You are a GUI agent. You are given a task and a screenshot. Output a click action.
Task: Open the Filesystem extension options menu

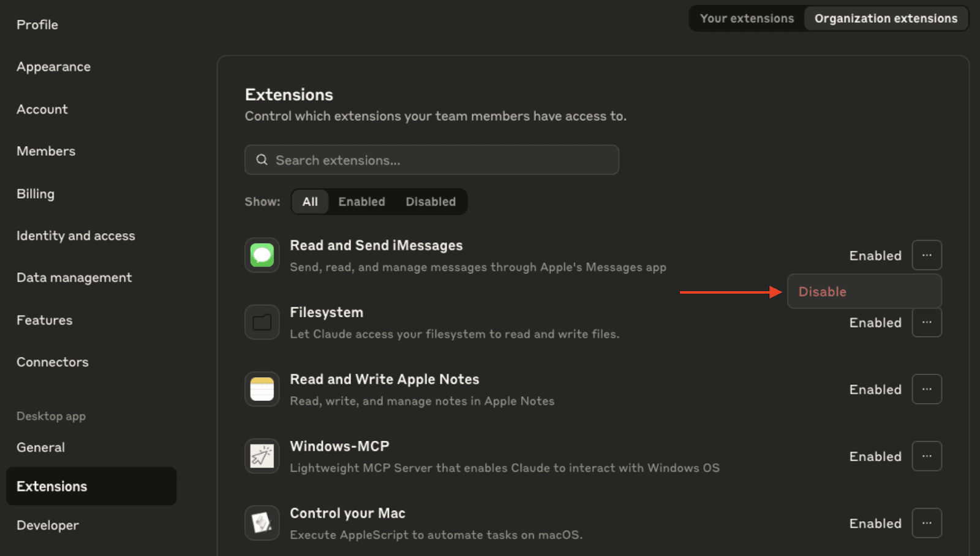pos(927,322)
